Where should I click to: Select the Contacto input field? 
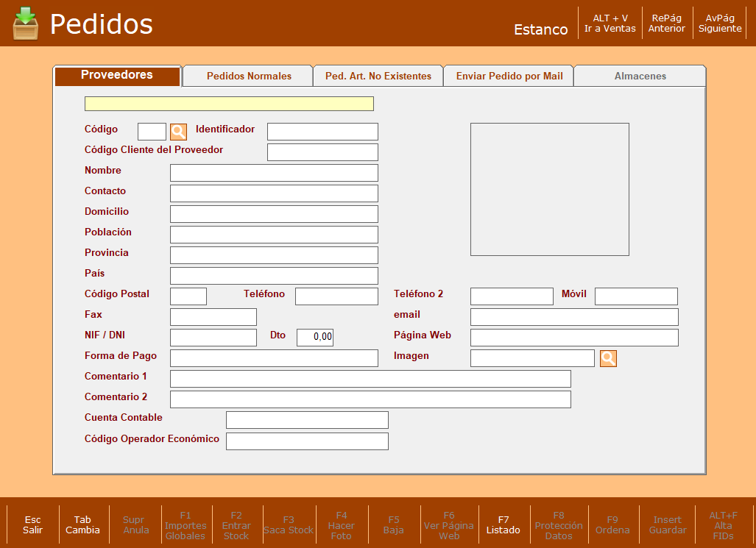[x=274, y=193]
